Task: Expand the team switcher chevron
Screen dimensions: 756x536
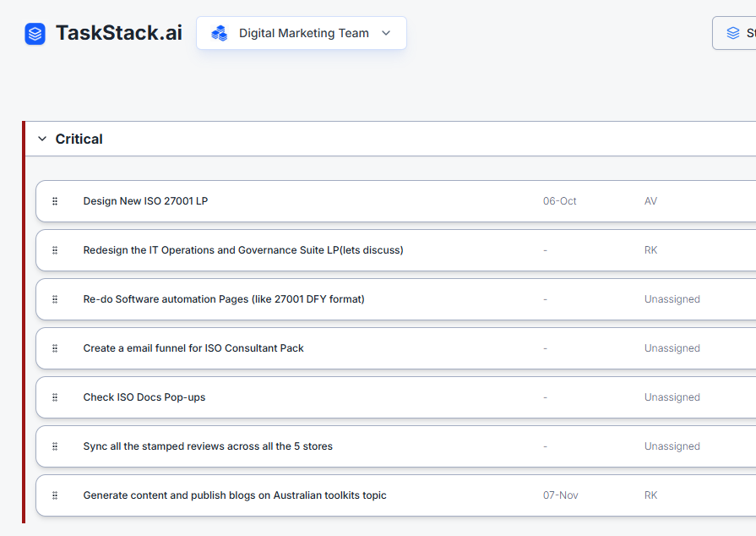Action: [x=386, y=32]
